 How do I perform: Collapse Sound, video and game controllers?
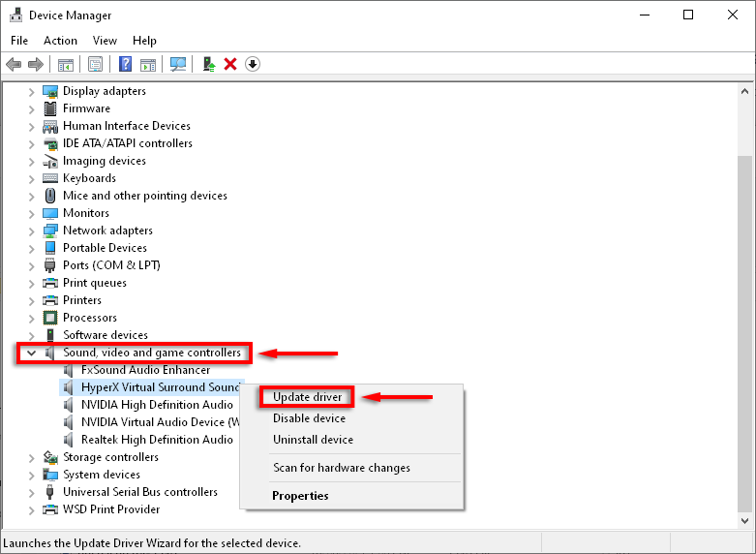[31, 353]
